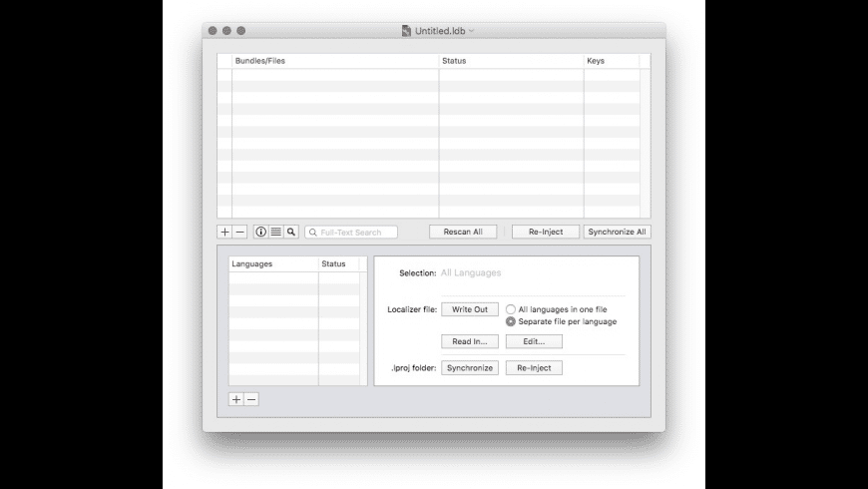868x489 pixels.
Task: Click the Untitled.ldb window title
Action: click(x=440, y=31)
